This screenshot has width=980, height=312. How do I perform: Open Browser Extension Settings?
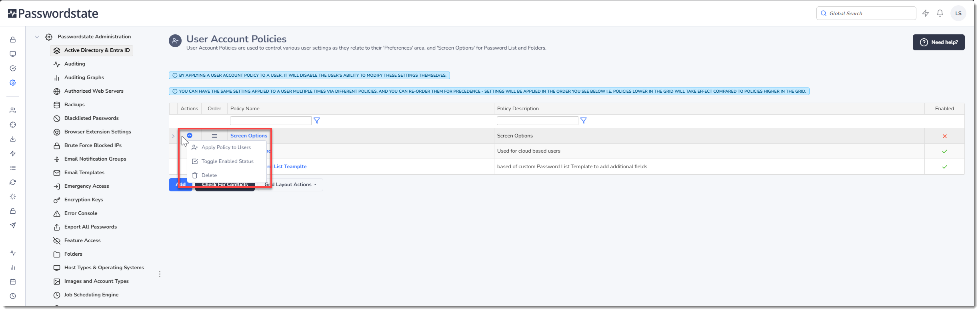(98, 132)
